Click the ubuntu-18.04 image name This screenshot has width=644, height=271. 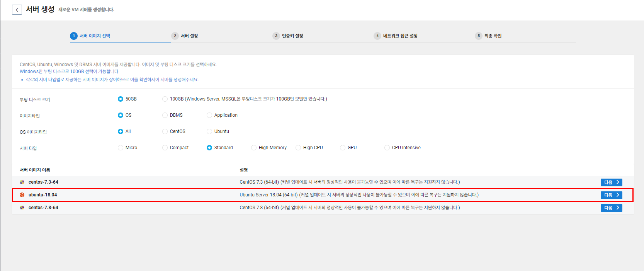pyautogui.click(x=42, y=195)
